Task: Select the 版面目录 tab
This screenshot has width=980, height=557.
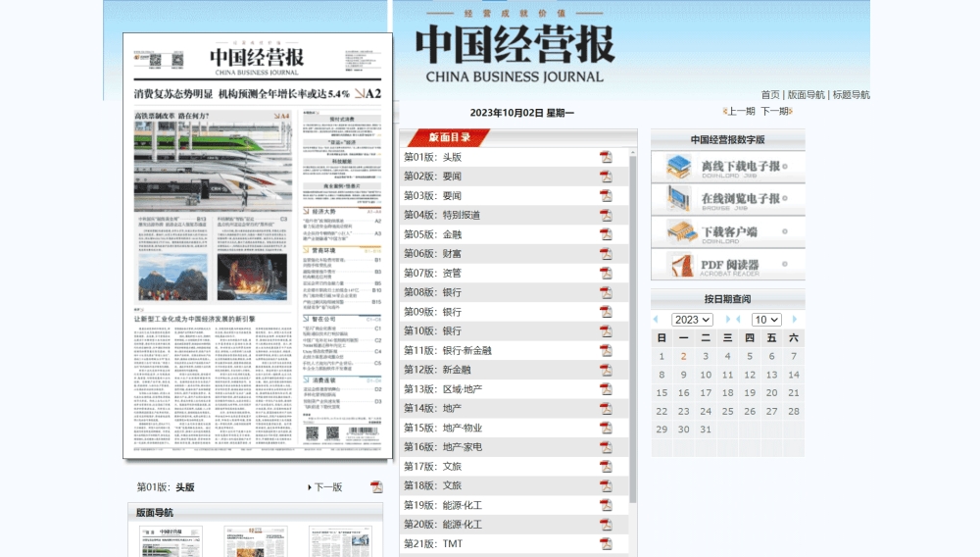Action: pos(449,137)
